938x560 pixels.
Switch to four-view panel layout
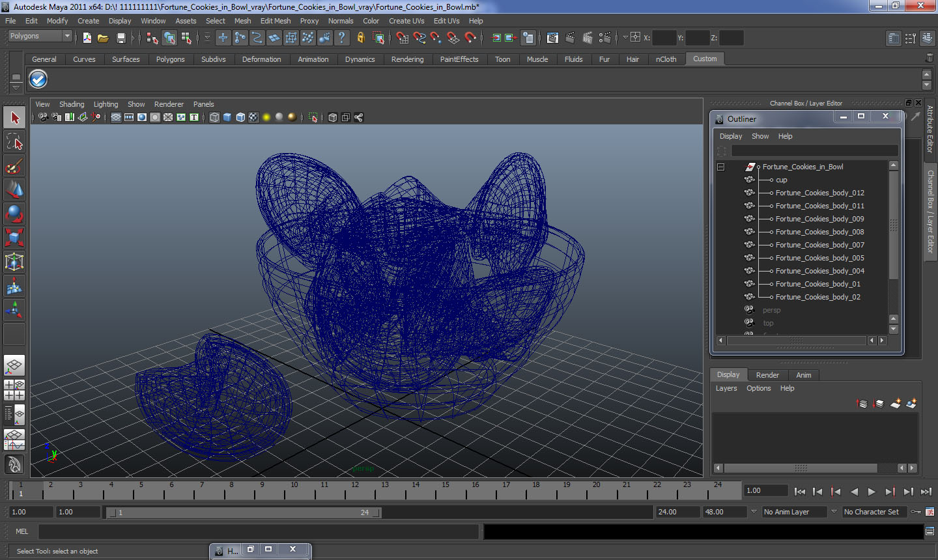click(14, 390)
